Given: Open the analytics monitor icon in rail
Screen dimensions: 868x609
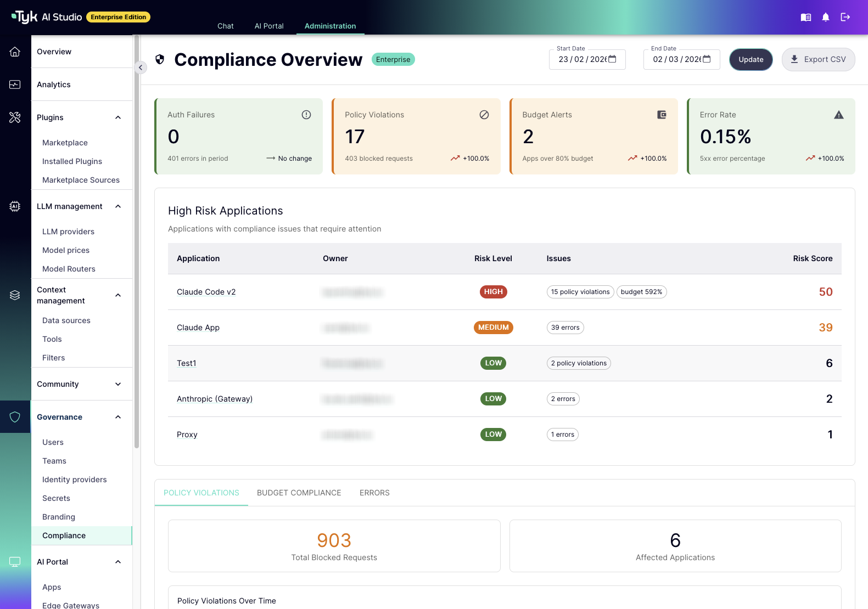Looking at the screenshot, I should pyautogui.click(x=15, y=84).
